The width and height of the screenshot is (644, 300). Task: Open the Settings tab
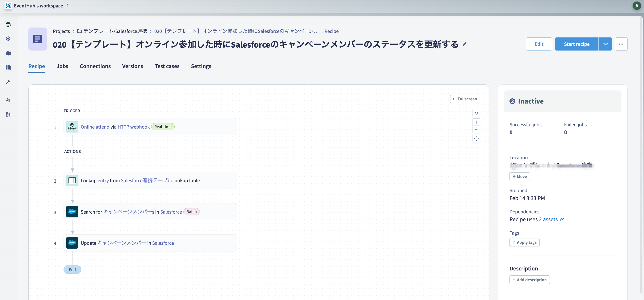pyautogui.click(x=201, y=66)
